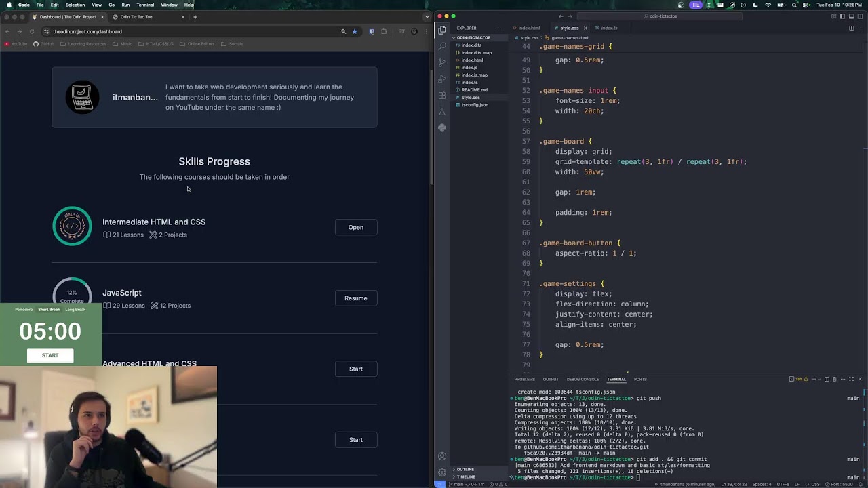
Task: Open the Go menu in macOS menu bar
Action: click(x=112, y=5)
